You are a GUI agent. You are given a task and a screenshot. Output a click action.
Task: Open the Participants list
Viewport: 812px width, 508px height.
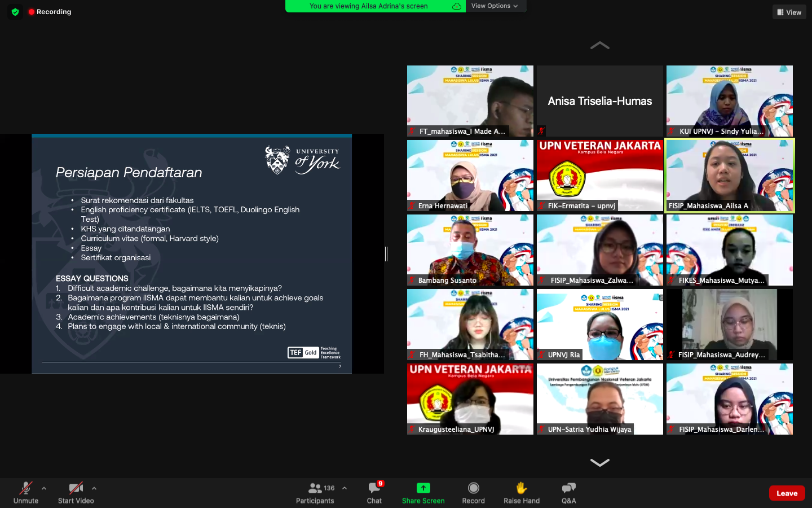(315, 492)
